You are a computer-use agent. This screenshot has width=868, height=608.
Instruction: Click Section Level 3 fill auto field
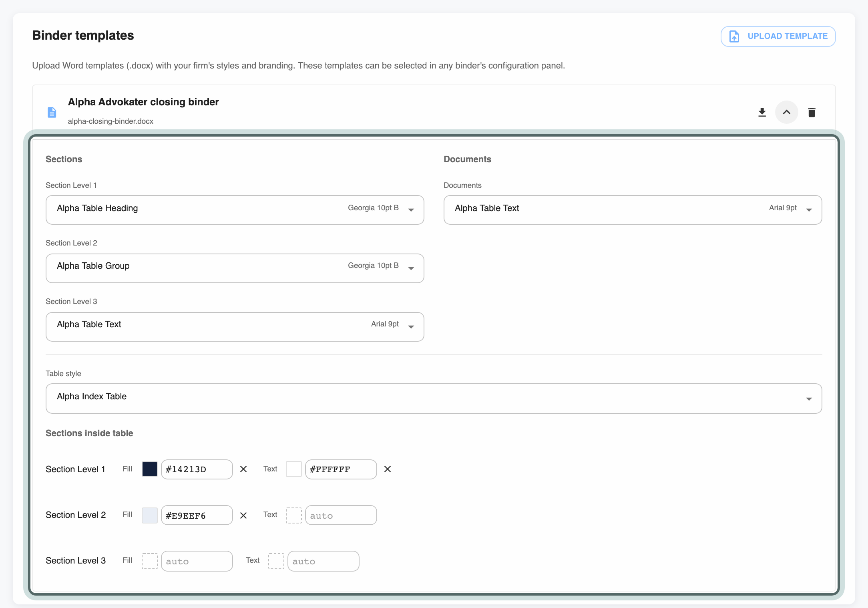pyautogui.click(x=197, y=561)
